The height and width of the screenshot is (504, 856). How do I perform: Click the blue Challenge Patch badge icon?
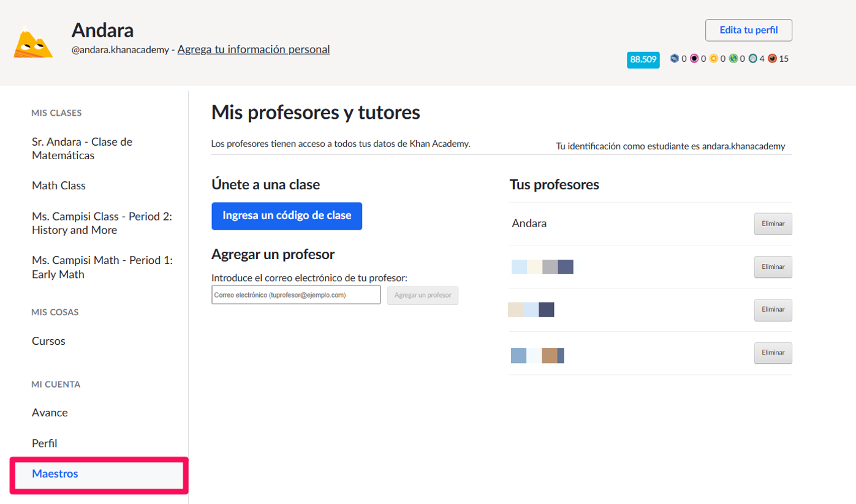click(x=675, y=59)
